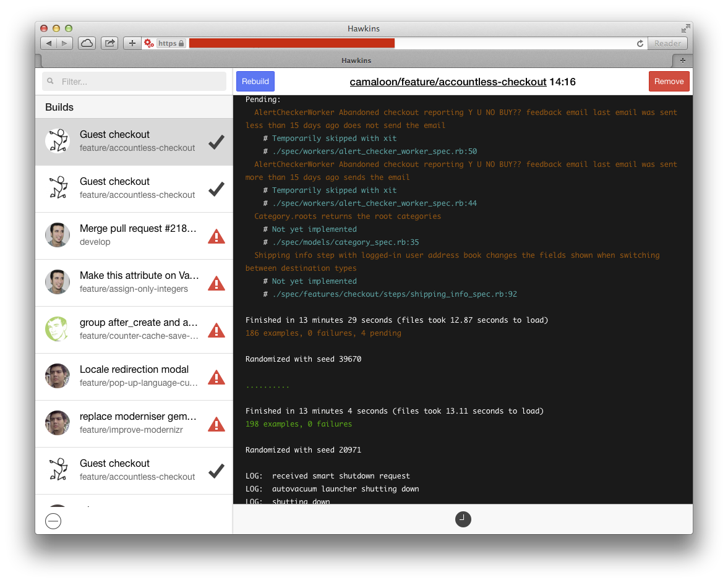The image size is (728, 583).
Task: Click '186 examples, 0 failures, 4 pending' line
Action: (x=323, y=333)
